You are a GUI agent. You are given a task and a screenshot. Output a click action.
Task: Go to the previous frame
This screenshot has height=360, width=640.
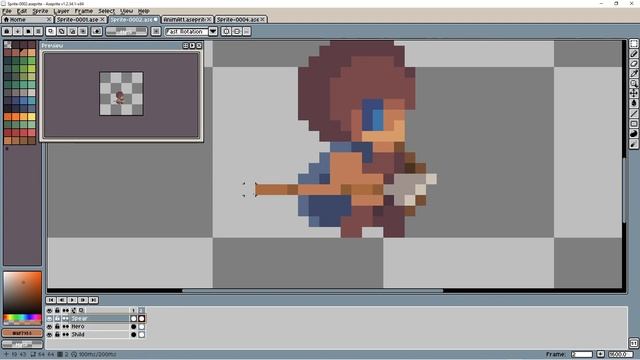coord(62,300)
